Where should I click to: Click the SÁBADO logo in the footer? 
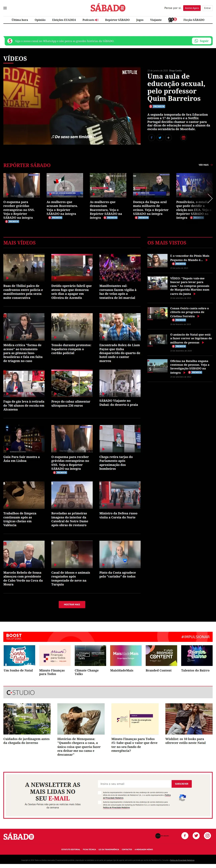tap(19, 836)
